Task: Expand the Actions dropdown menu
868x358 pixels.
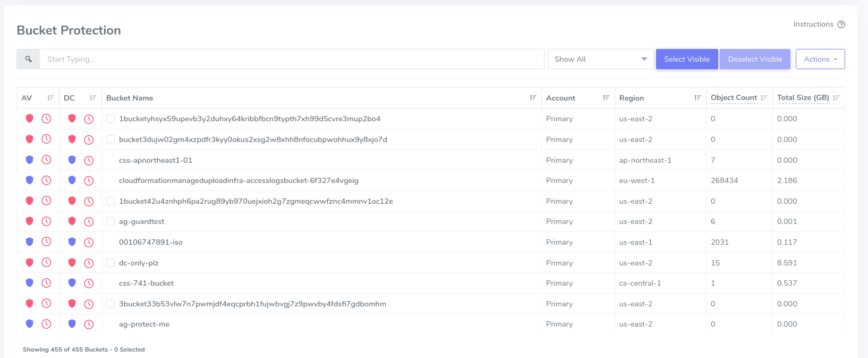Action: coord(820,59)
